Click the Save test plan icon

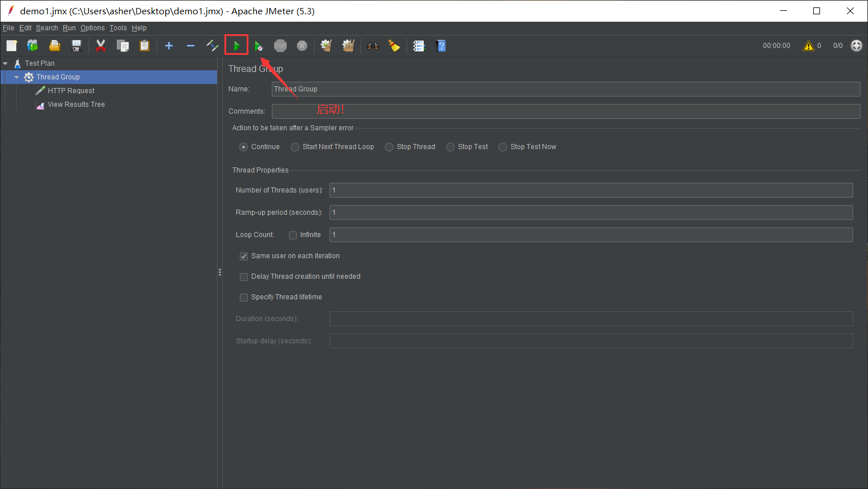click(77, 46)
